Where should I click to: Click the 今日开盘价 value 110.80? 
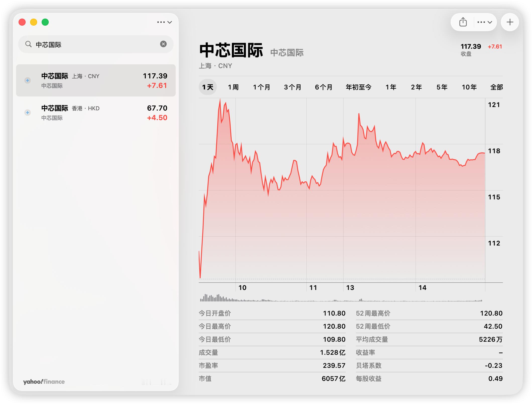(x=334, y=313)
